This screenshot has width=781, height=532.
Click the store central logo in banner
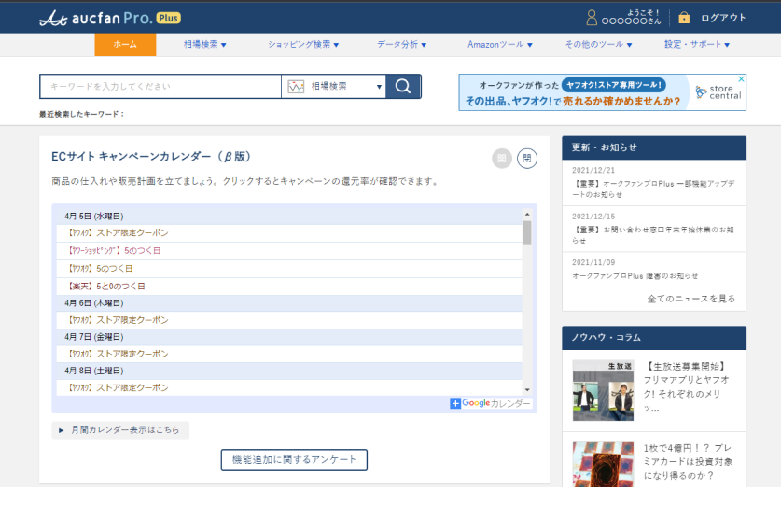pyautogui.click(x=718, y=91)
